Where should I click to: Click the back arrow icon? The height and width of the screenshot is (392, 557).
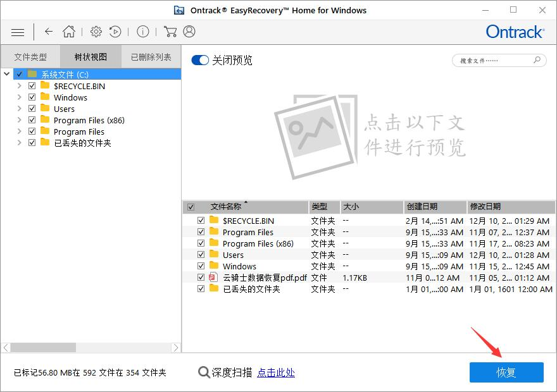coord(49,32)
